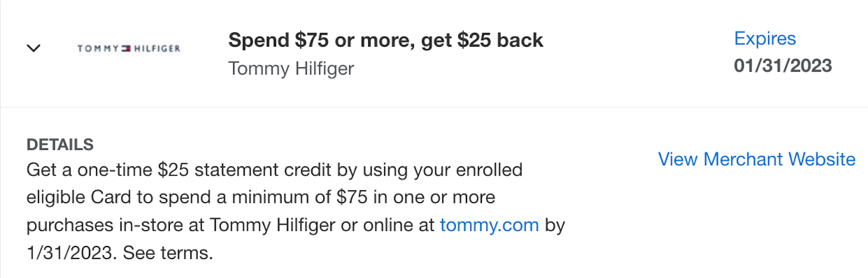This screenshot has height=278, width=868.
Task: Click the 'minimum of $75' phrase in the details
Action: pyautogui.click(x=300, y=197)
